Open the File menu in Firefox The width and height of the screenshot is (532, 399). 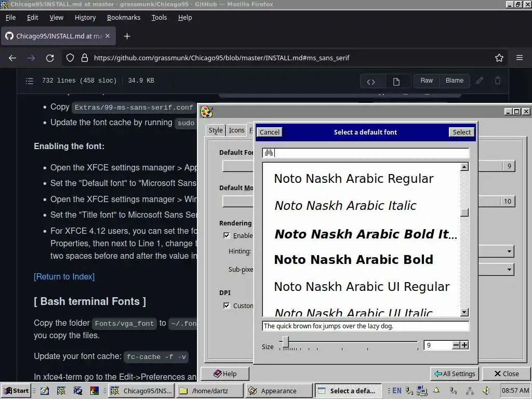pos(10,17)
